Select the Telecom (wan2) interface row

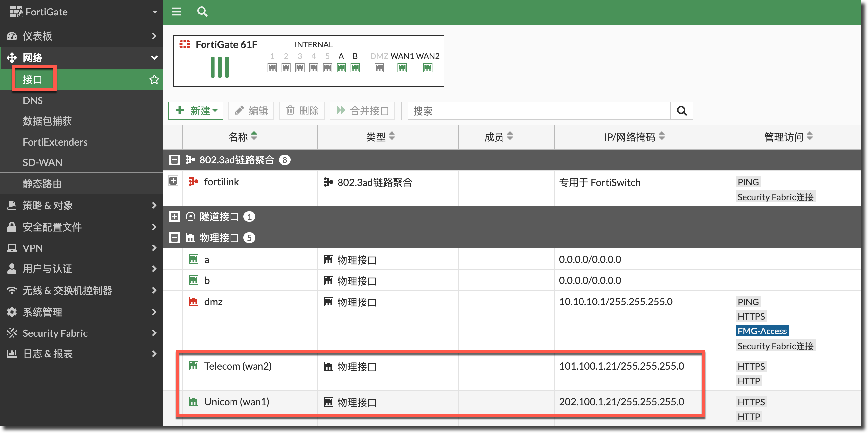[x=238, y=366]
